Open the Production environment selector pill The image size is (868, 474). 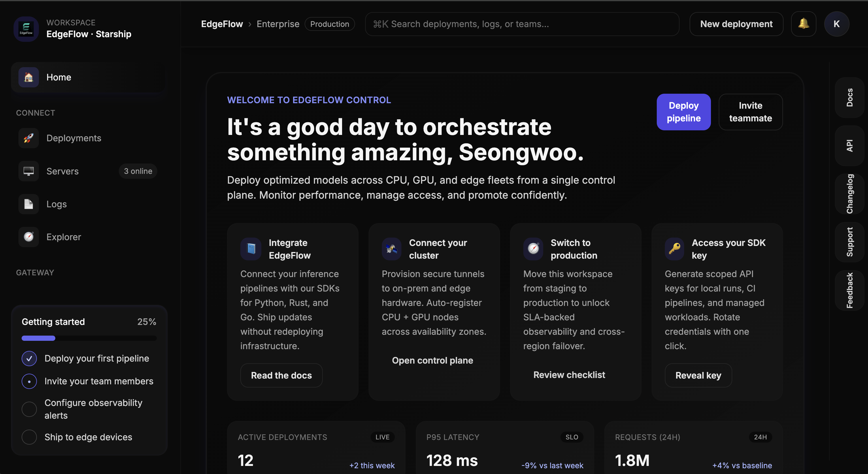pyautogui.click(x=329, y=24)
